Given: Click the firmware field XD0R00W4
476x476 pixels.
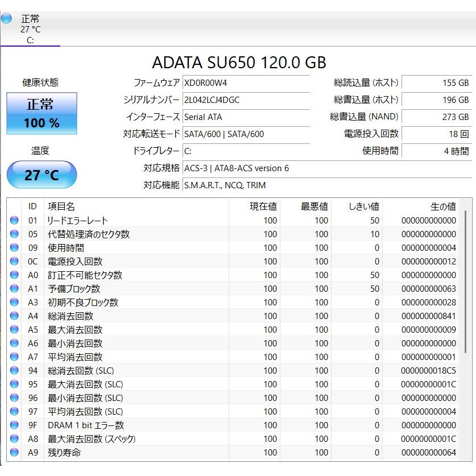Looking at the screenshot, I should coord(246,82).
